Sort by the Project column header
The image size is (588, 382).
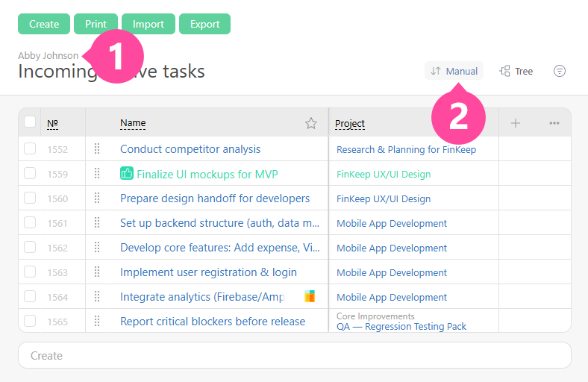(350, 123)
